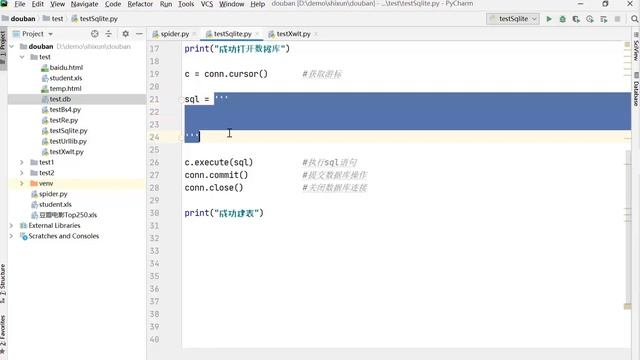The height and width of the screenshot is (360, 640).
Task: Collapse the douban root folder
Action: 12,47
